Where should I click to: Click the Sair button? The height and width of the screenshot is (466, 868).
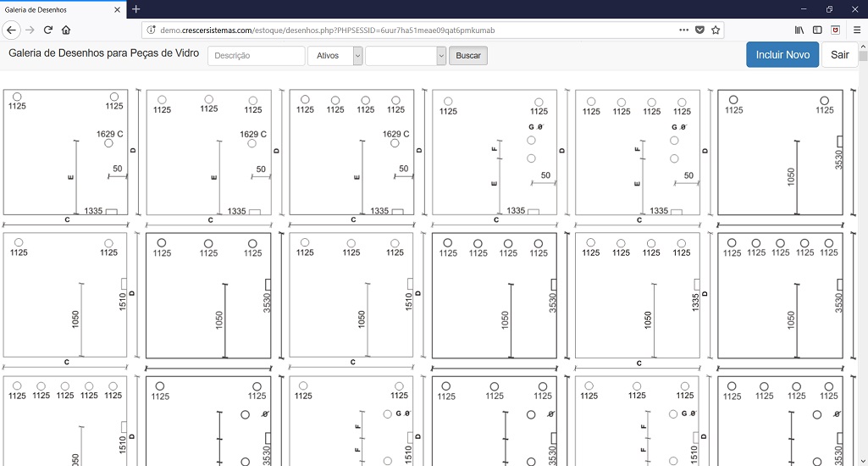point(839,55)
